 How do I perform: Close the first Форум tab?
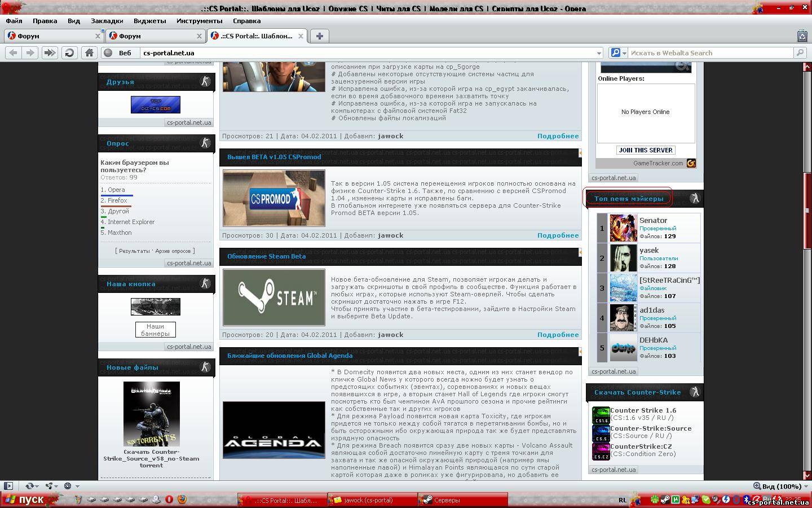[98, 36]
